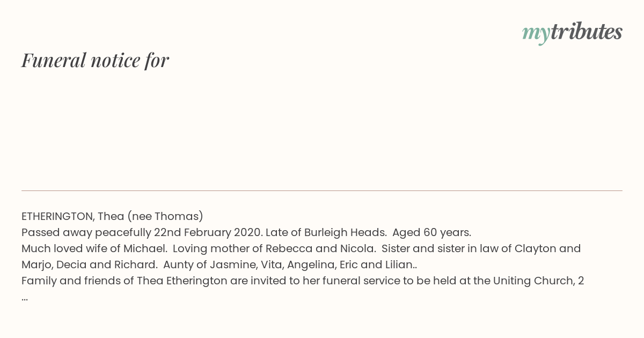The height and width of the screenshot is (338, 644).
Task: Click the truncation ellipsis below the notice
Action: (x=25, y=297)
